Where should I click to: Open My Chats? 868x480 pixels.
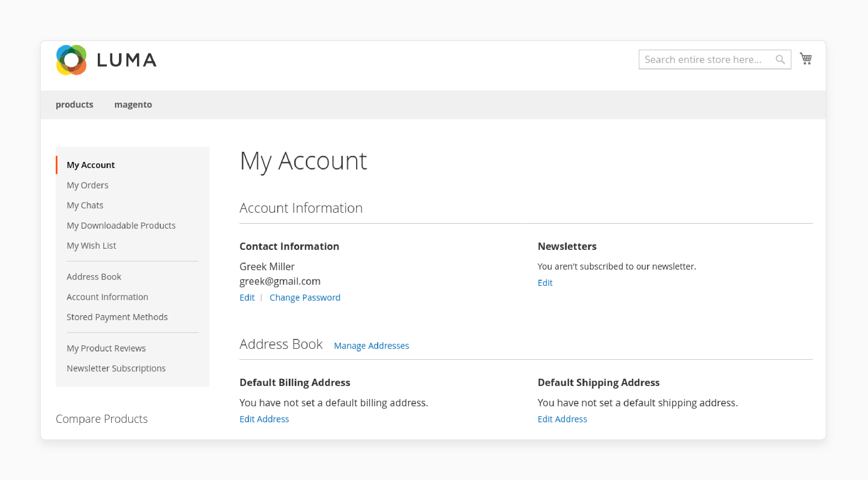85,205
